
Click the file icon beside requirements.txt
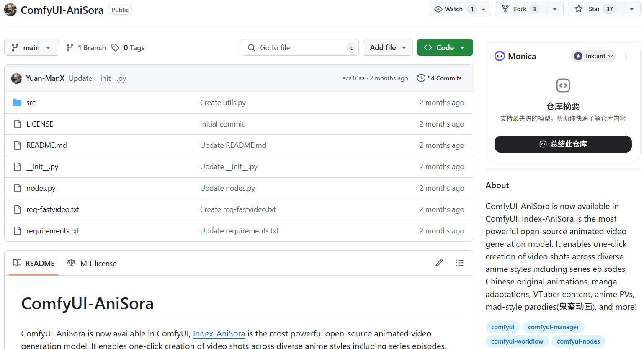click(17, 231)
